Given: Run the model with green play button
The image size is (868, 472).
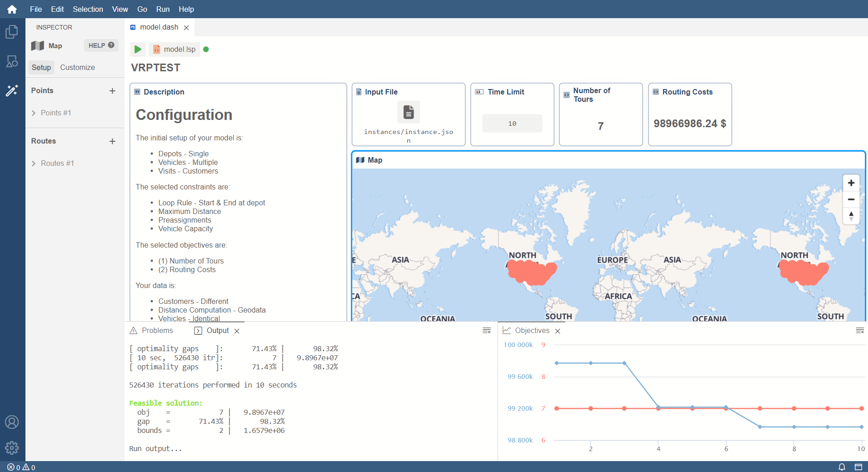Looking at the screenshot, I should (138, 50).
